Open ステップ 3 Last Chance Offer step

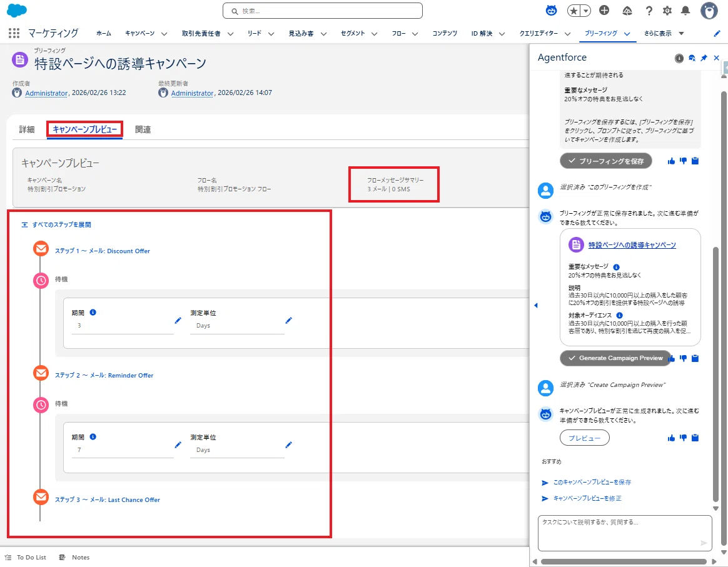[x=107, y=499]
